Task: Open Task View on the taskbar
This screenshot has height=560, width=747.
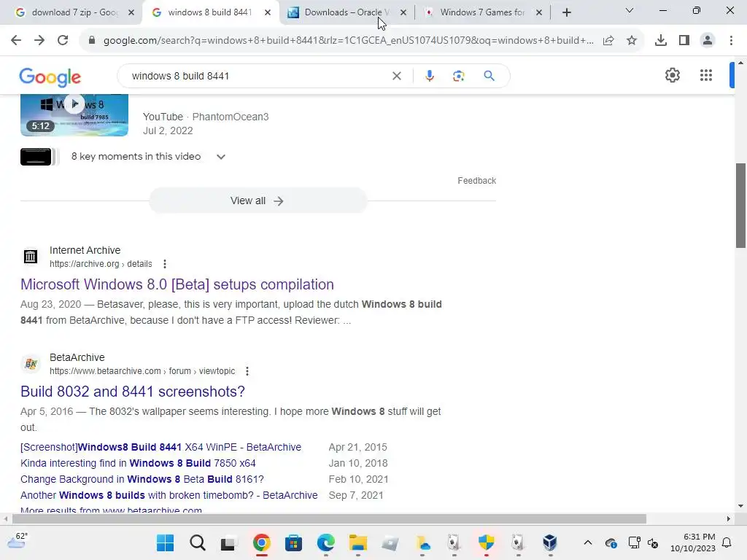Action: click(228, 542)
